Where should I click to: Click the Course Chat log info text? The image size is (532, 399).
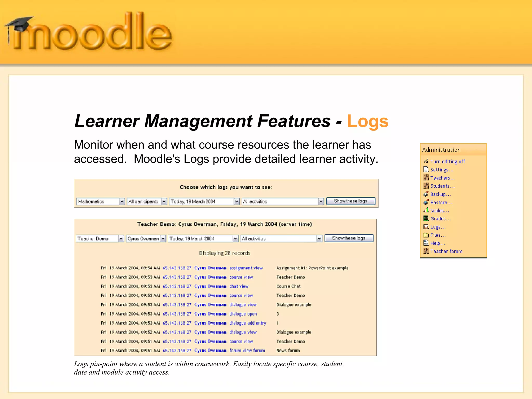(288, 286)
